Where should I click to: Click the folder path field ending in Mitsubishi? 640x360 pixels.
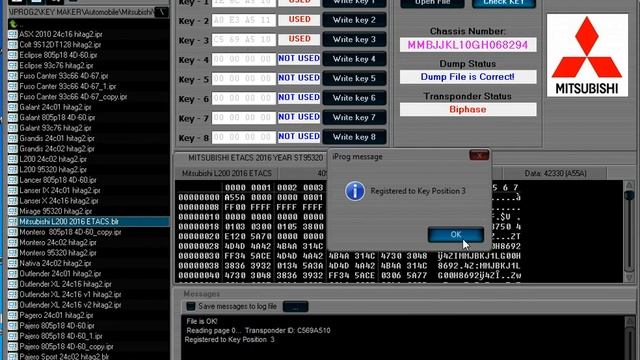(x=81, y=12)
